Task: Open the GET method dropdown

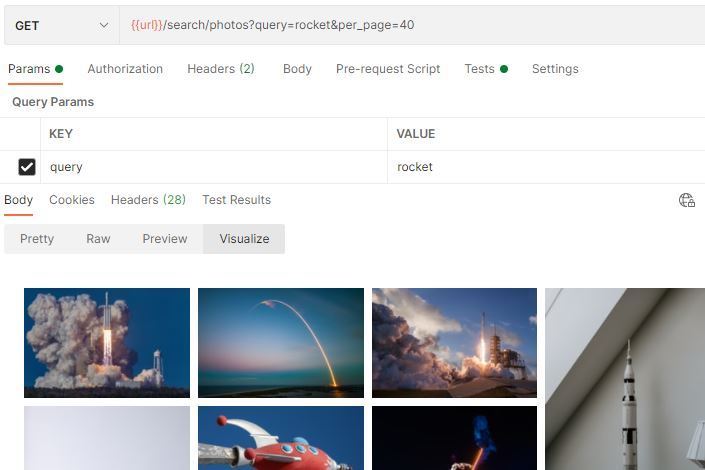Action: point(62,26)
